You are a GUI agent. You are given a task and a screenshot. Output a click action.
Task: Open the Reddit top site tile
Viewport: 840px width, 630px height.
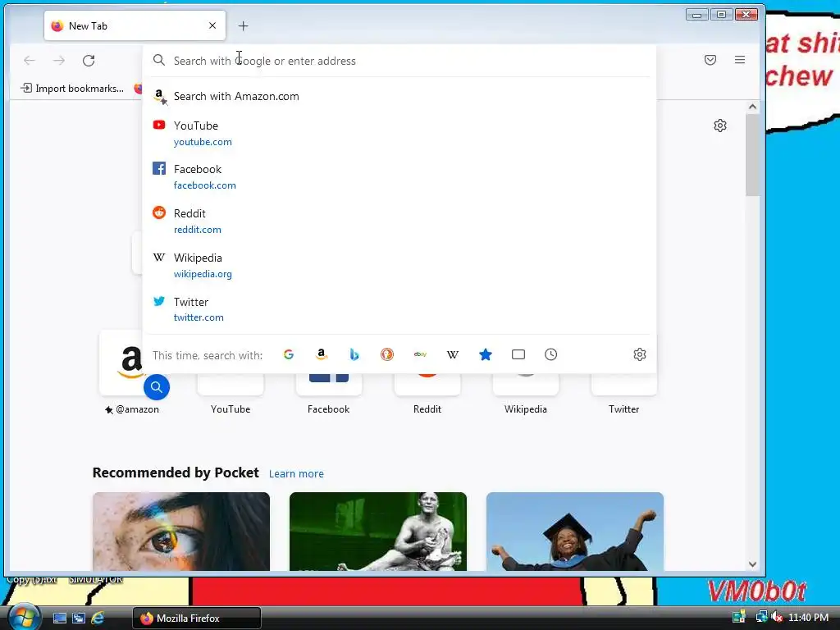coord(427,395)
